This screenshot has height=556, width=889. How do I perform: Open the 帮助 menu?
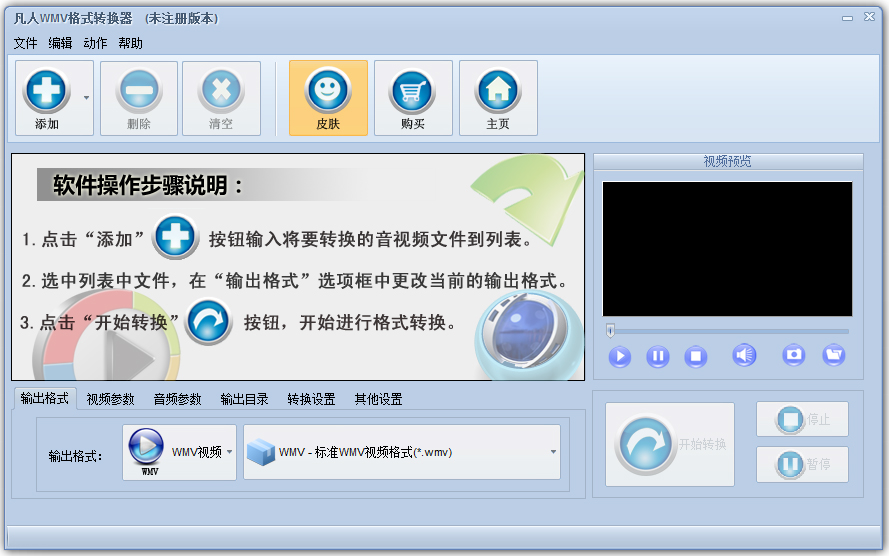pos(130,43)
